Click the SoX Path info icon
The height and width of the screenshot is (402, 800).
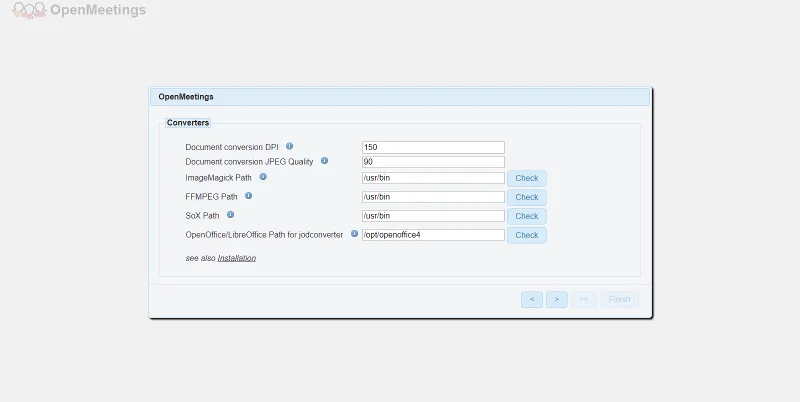(230, 214)
